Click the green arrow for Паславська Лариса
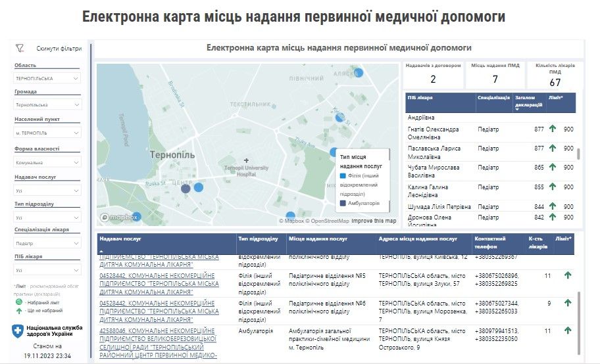600x364 pixels. pos(553,148)
